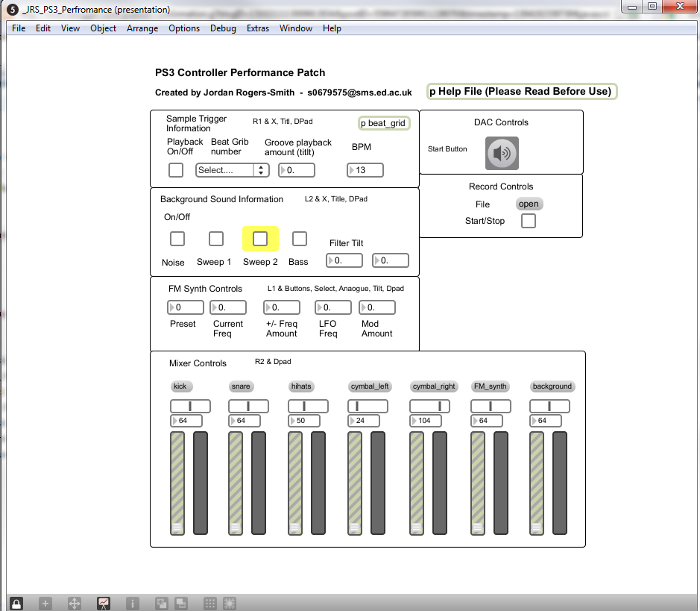Viewport: 700px width, 611px height.
Task: Click the hihats pan value box showing 50
Action: coord(304,420)
